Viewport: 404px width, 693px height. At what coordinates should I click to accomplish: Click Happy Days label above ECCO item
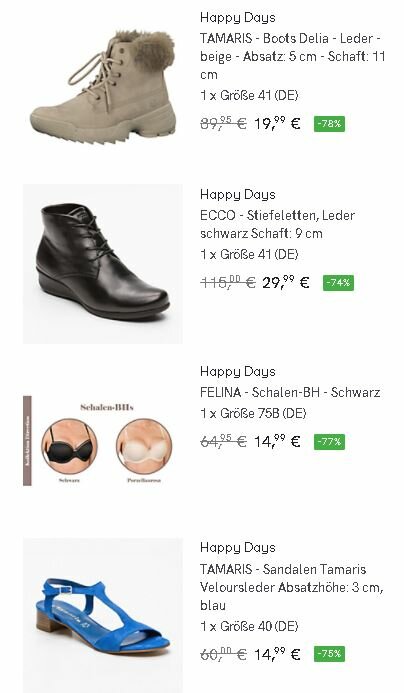point(238,194)
